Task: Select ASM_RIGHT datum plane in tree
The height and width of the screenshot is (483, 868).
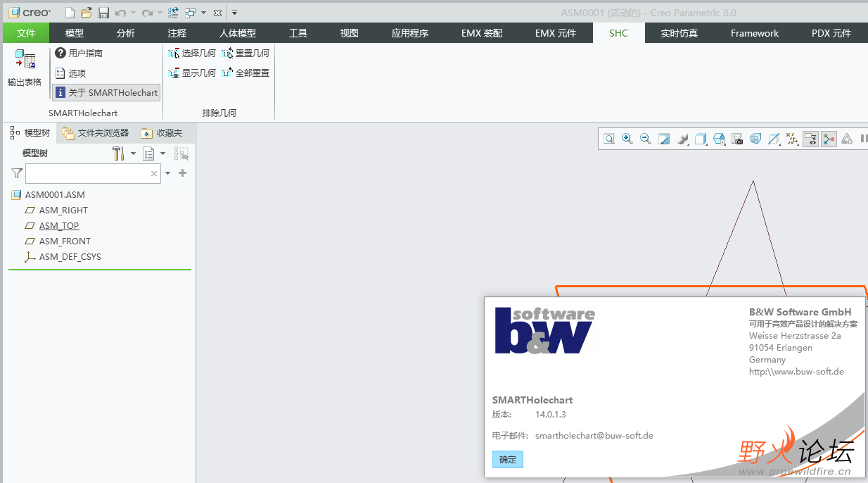Action: pos(56,211)
